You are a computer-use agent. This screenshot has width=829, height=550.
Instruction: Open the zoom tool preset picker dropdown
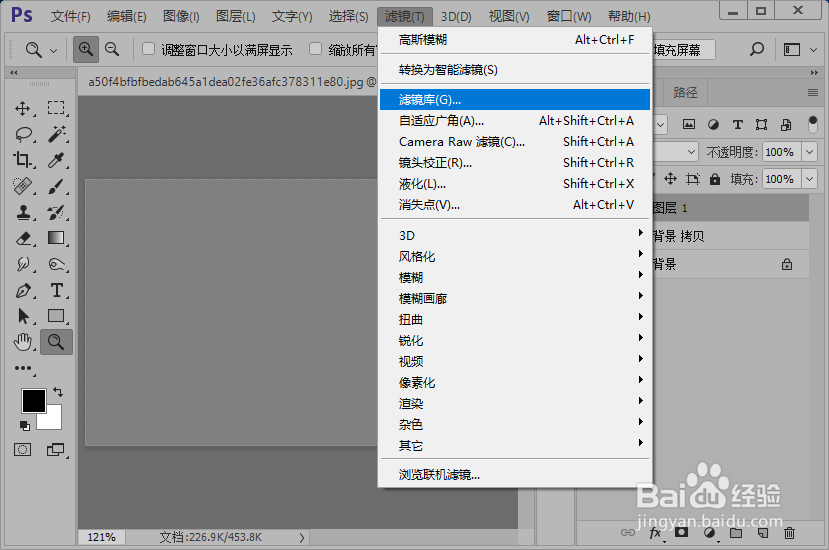pos(53,51)
